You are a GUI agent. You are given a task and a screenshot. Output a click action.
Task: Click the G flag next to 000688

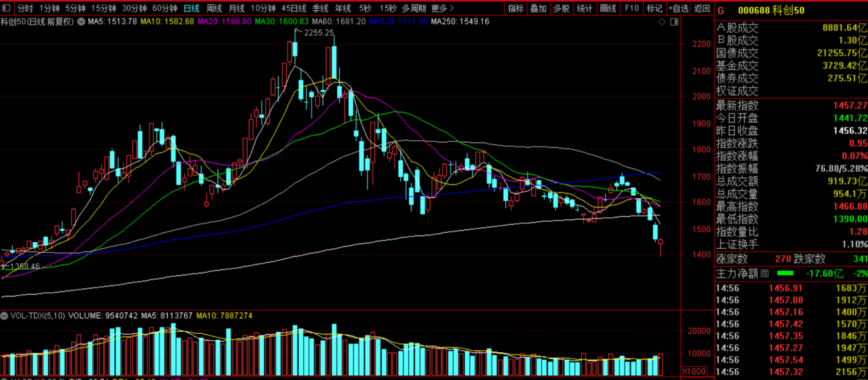pos(722,10)
